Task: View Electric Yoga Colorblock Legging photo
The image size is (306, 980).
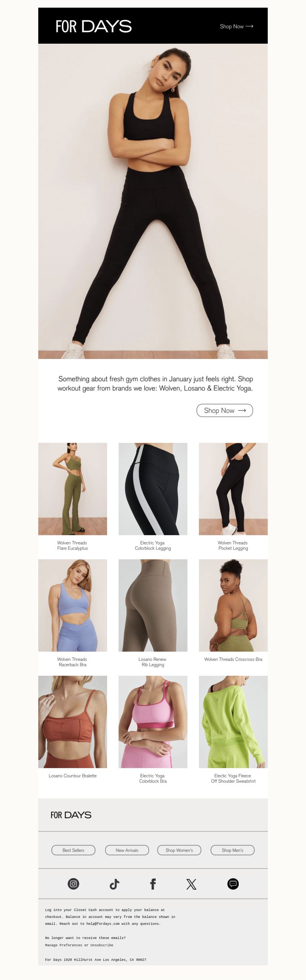Action: (153, 489)
